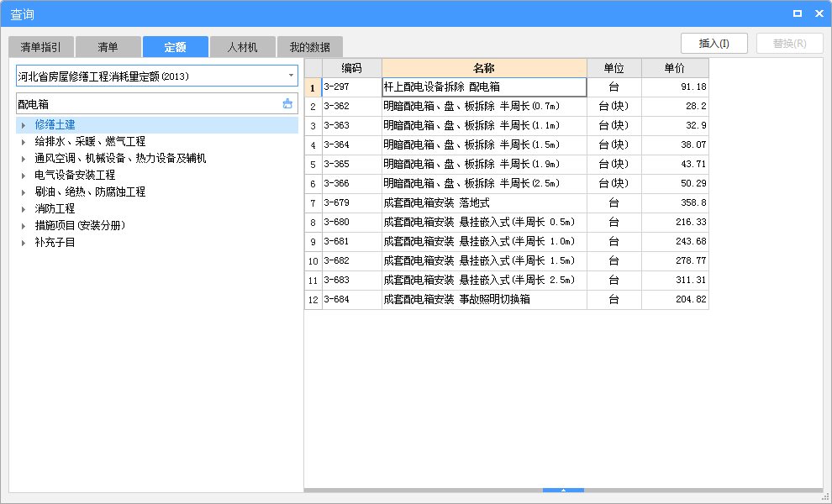The height and width of the screenshot is (504, 832).
Task: Click the 名称 column header
Action: tap(484, 68)
